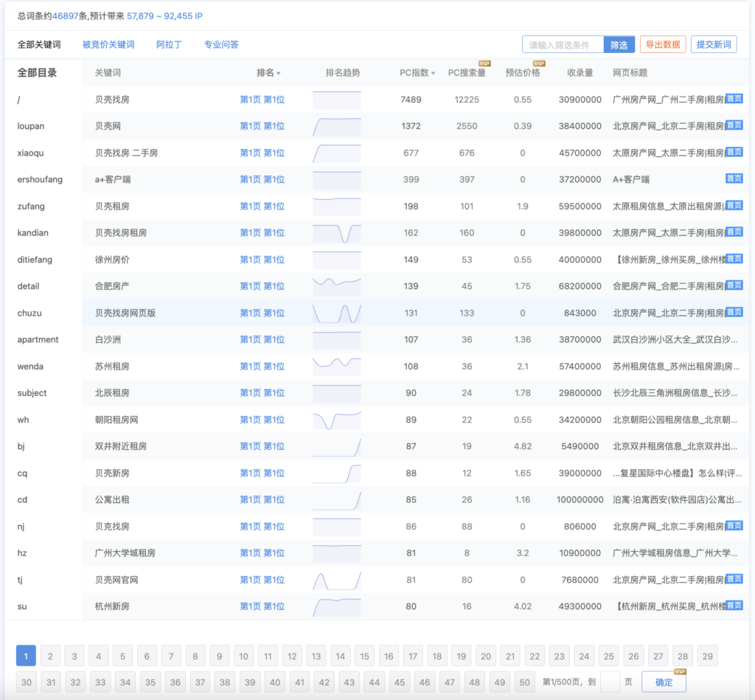This screenshot has width=755, height=700.
Task: Click 提交新词 button
Action: [x=714, y=45]
